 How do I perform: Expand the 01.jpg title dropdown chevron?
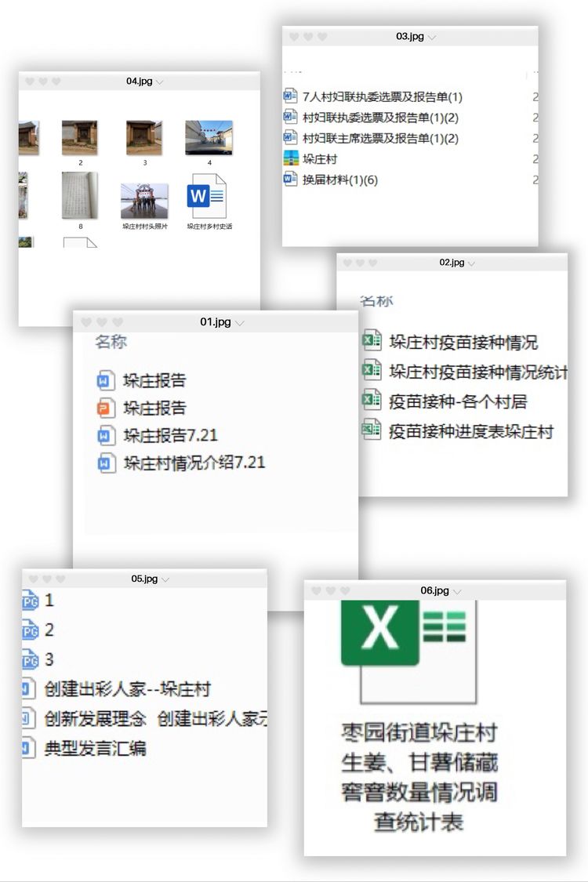pyautogui.click(x=240, y=323)
